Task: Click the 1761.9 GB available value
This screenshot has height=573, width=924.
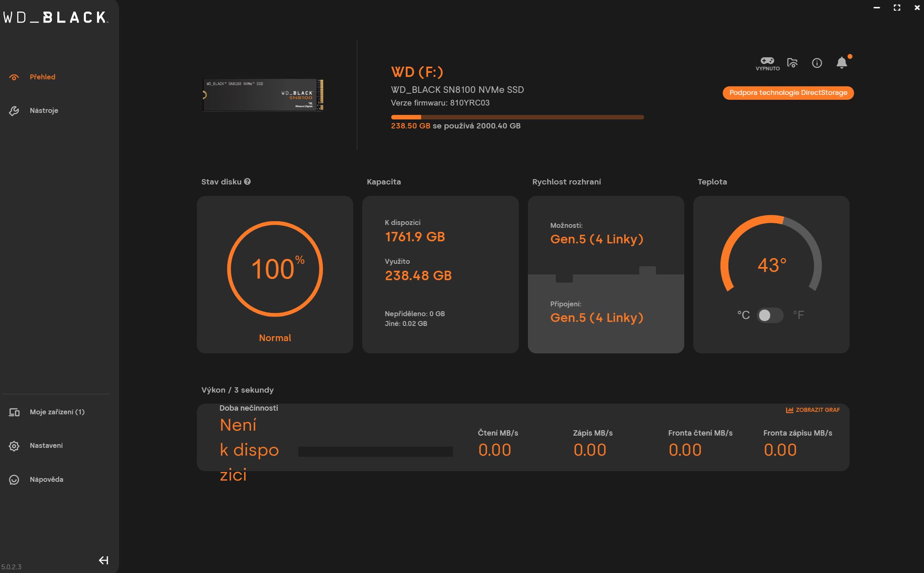Action: point(415,237)
